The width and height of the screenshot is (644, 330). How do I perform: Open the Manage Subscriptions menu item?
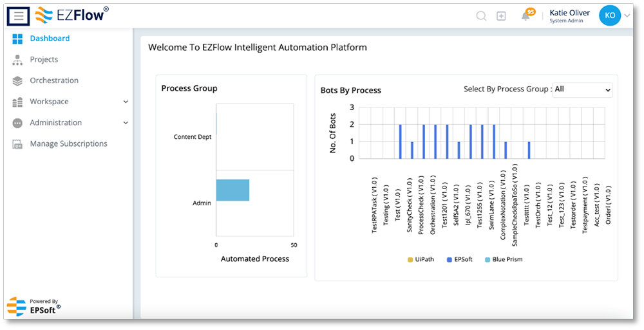(x=68, y=143)
